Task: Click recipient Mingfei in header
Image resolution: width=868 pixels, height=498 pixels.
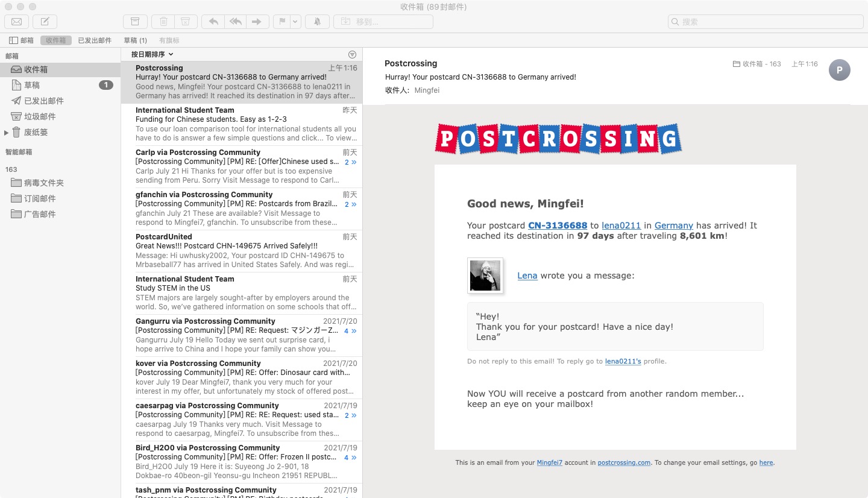Action: [x=427, y=90]
